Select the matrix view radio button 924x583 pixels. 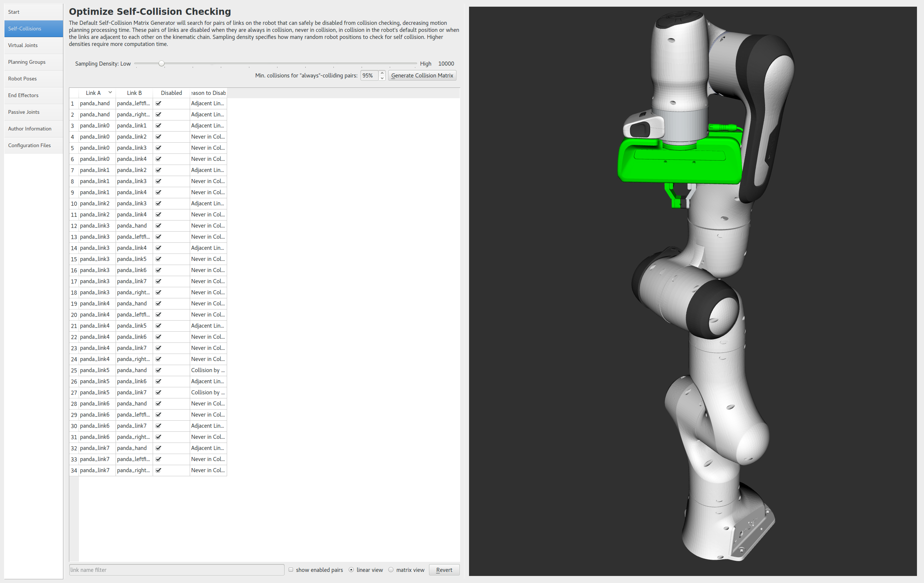[391, 570]
